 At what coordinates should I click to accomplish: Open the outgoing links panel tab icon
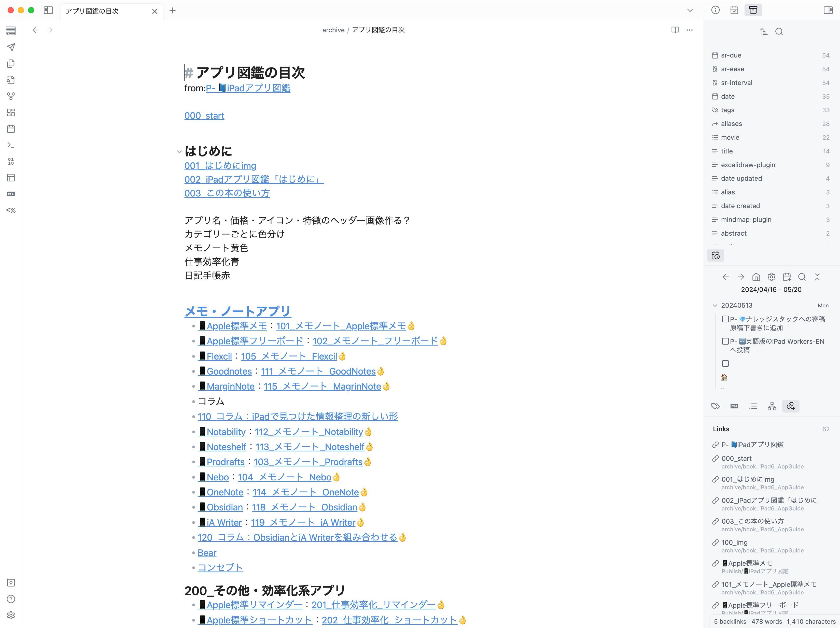[791, 406]
